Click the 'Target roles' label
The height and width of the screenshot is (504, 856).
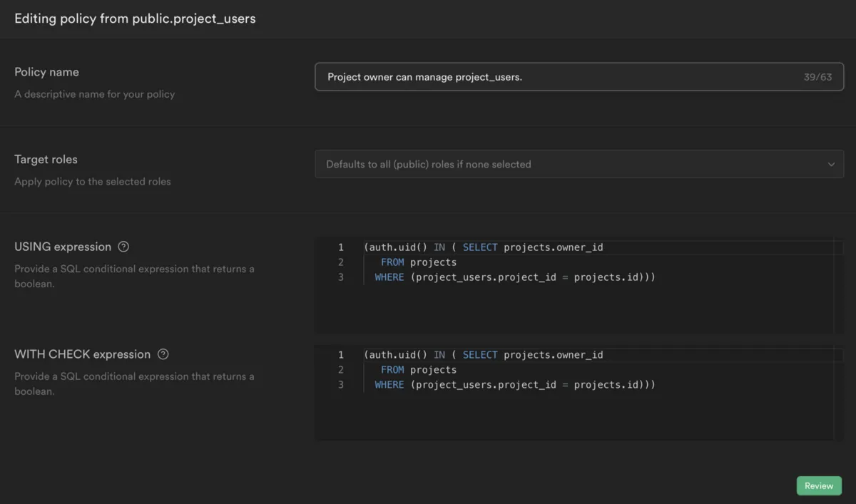(x=46, y=159)
